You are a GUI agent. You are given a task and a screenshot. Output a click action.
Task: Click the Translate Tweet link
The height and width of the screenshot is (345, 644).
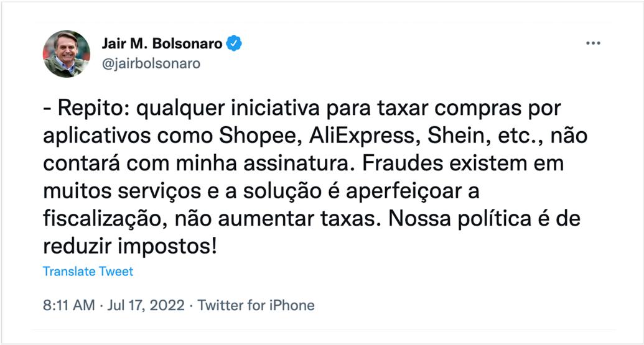[x=88, y=271]
